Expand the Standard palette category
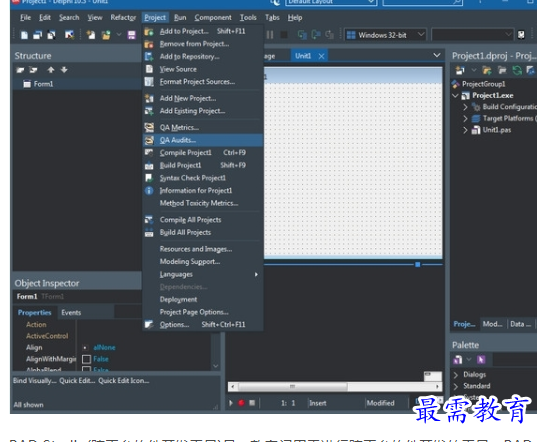This screenshot has width=537, height=442. (455, 386)
